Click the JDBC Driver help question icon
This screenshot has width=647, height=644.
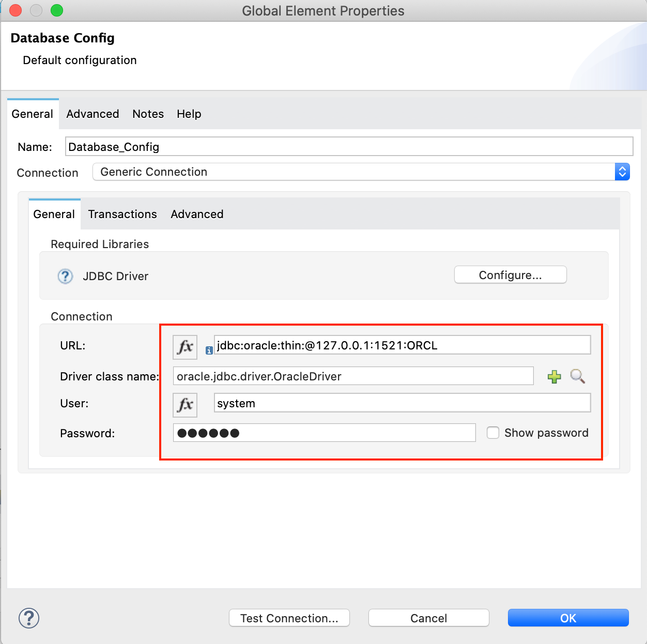(x=65, y=277)
